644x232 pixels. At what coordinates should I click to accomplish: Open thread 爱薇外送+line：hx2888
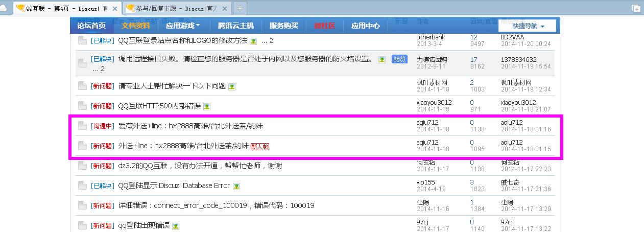click(x=191, y=126)
